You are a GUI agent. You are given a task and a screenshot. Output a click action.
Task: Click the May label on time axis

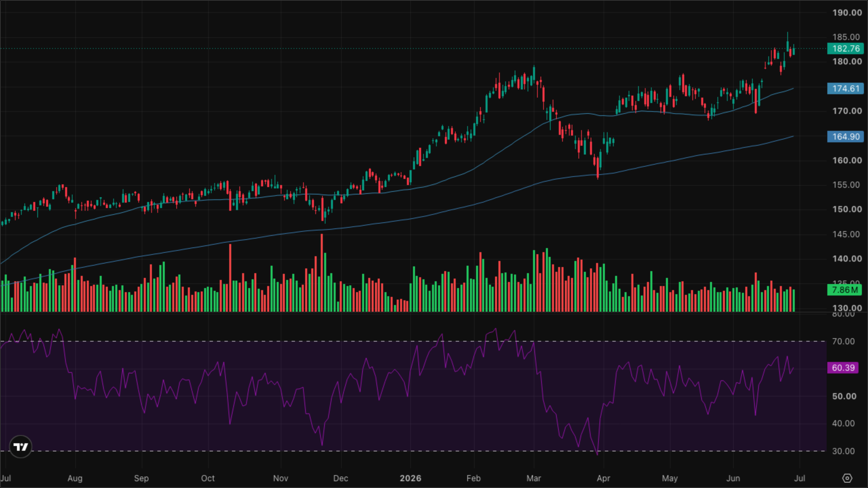(x=670, y=478)
